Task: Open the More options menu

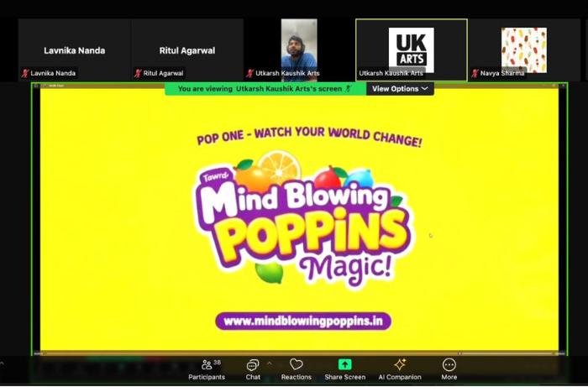Action: point(449,369)
